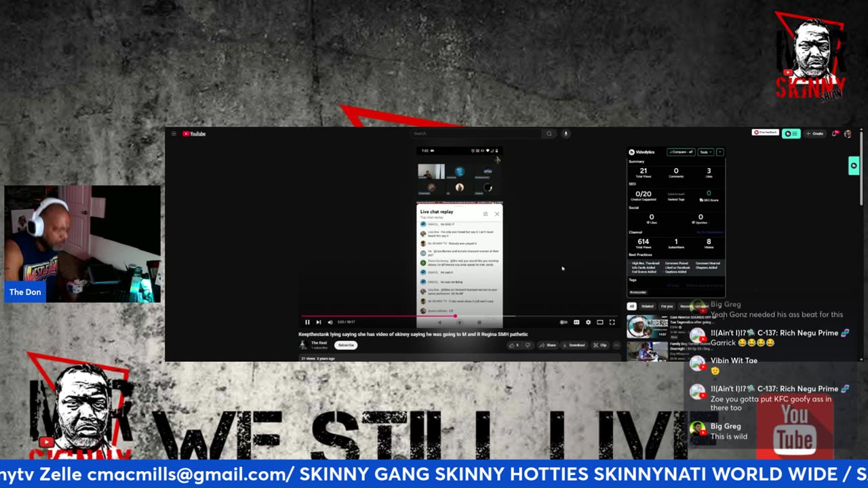Enter fullscreen on the video player
868x488 pixels.
pyautogui.click(x=612, y=322)
